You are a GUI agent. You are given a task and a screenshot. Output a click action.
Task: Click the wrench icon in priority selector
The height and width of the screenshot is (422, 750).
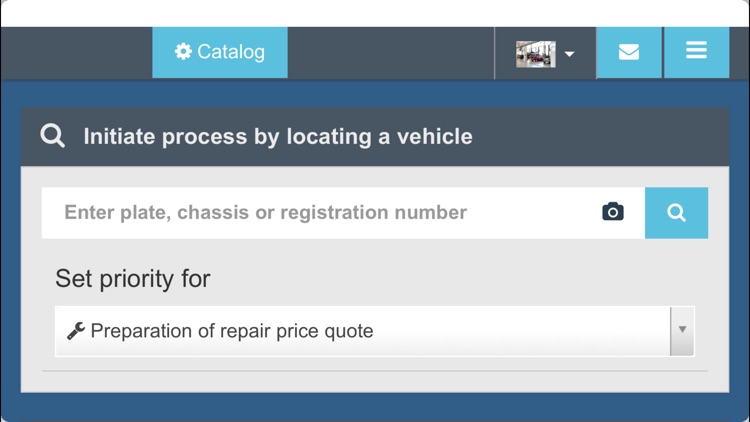coord(76,331)
